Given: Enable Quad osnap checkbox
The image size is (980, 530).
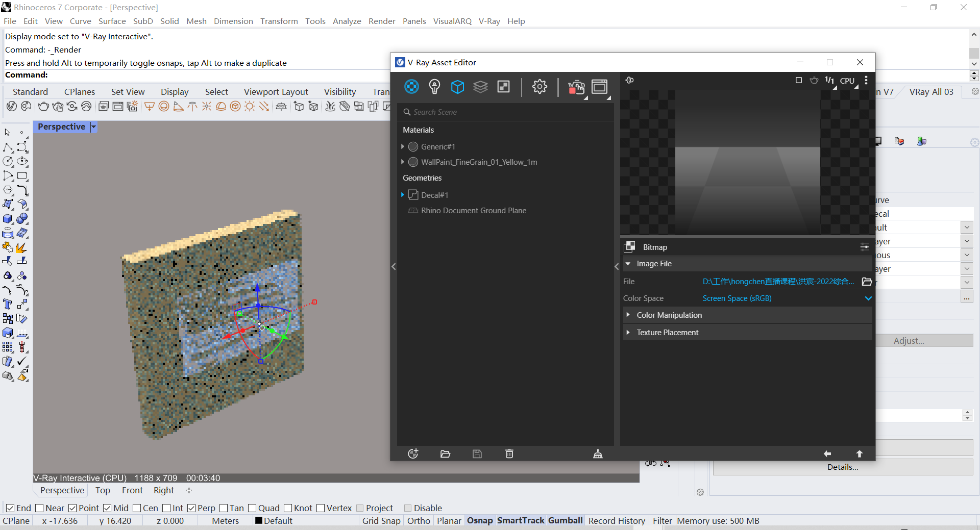Looking at the screenshot, I should [252, 508].
